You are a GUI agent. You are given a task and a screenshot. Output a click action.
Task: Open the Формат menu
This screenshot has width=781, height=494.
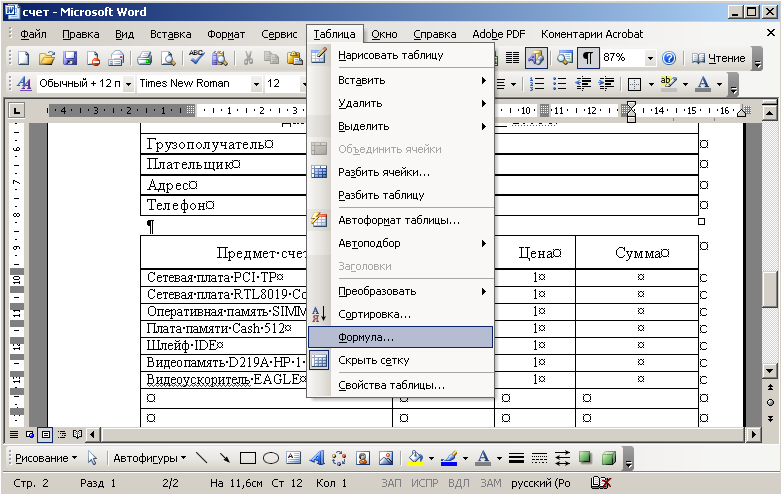tap(226, 34)
